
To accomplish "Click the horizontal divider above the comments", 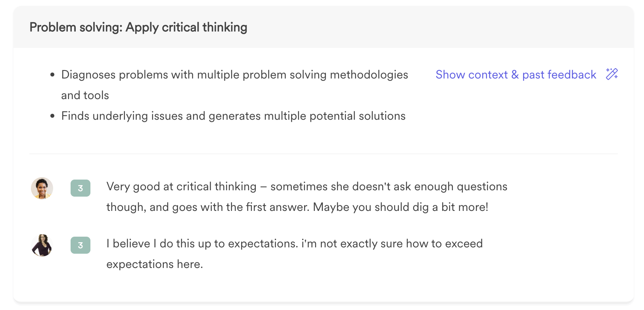I will [324, 153].
